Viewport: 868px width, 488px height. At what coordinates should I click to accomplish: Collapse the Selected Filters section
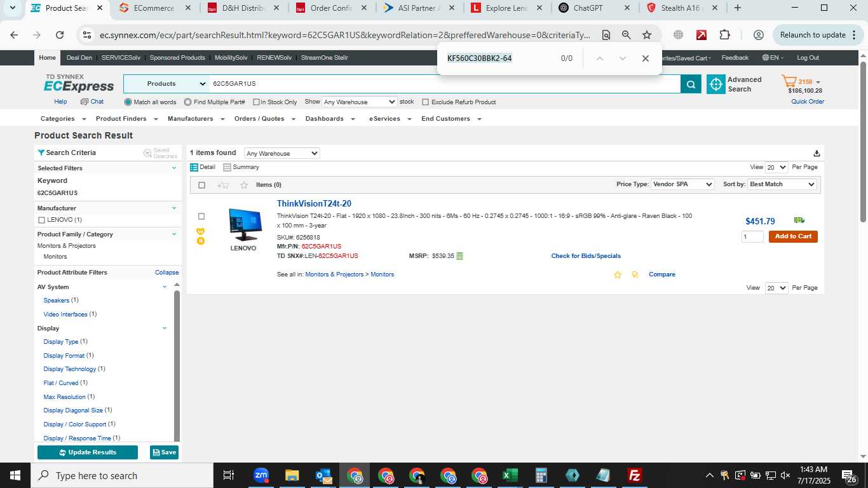point(174,168)
